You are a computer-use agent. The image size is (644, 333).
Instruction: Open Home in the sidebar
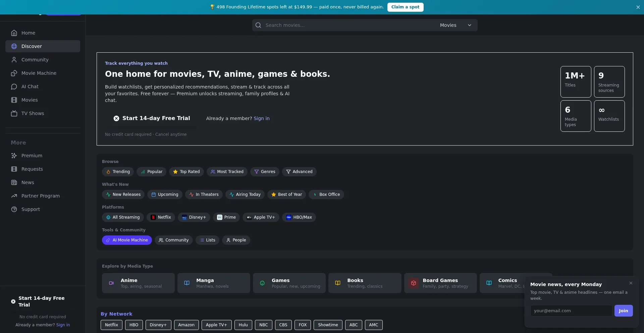43,33
